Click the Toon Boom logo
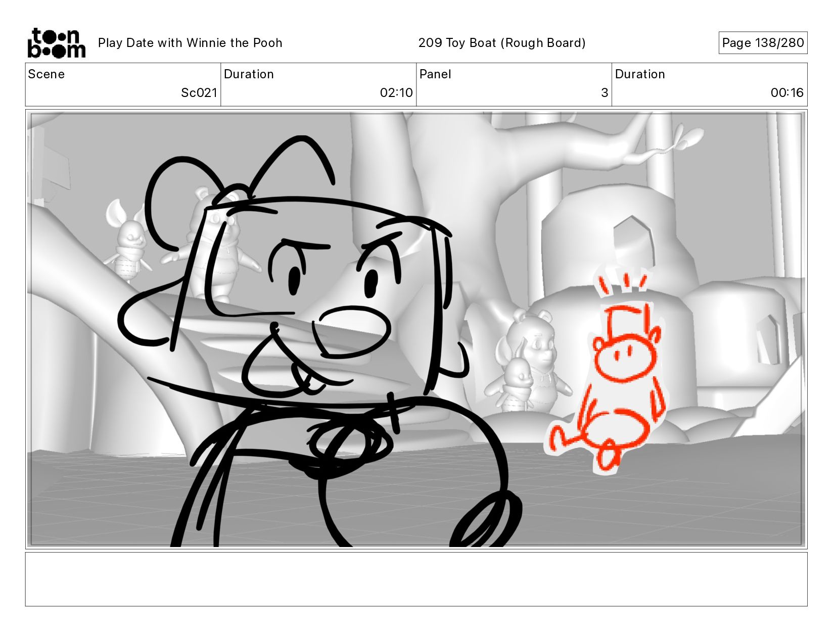Screen dimensions: 834x644 point(56,43)
